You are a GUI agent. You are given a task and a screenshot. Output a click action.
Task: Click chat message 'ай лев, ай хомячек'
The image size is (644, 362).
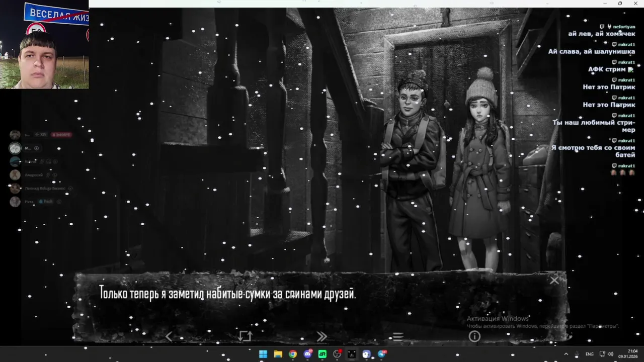click(x=601, y=34)
